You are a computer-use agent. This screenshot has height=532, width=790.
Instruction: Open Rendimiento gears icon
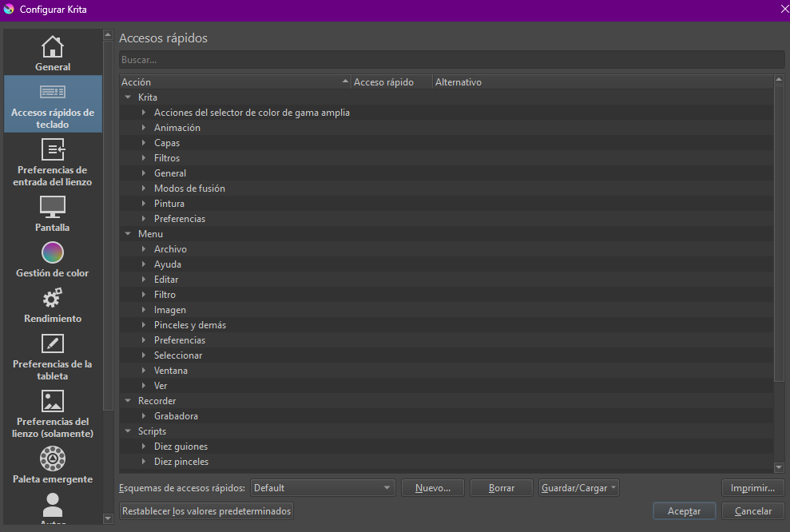coord(53,298)
